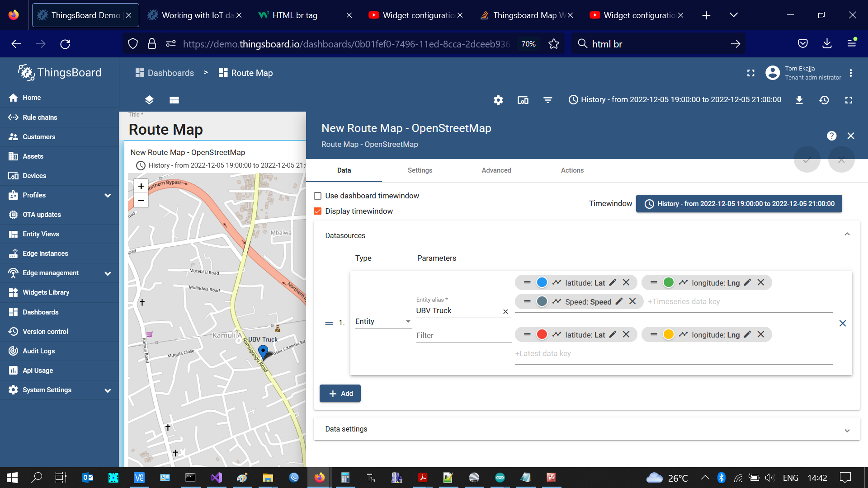Open entity aliases icon in toolbar

click(523, 100)
